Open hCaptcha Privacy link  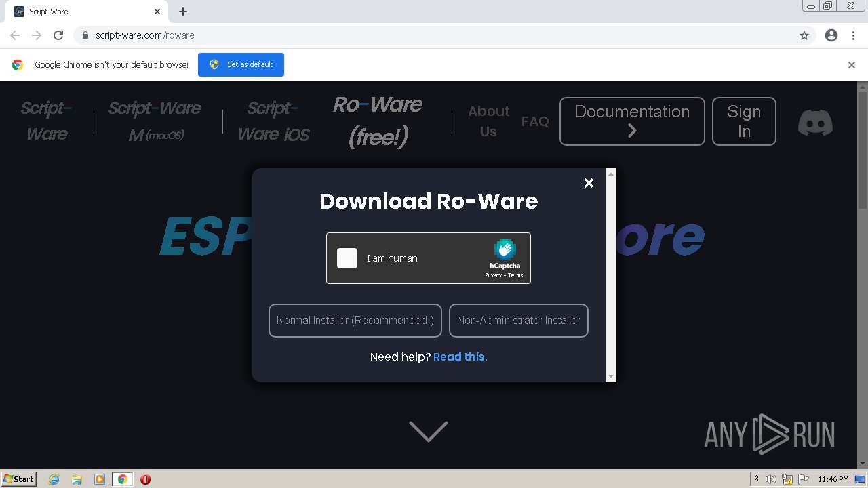point(493,275)
